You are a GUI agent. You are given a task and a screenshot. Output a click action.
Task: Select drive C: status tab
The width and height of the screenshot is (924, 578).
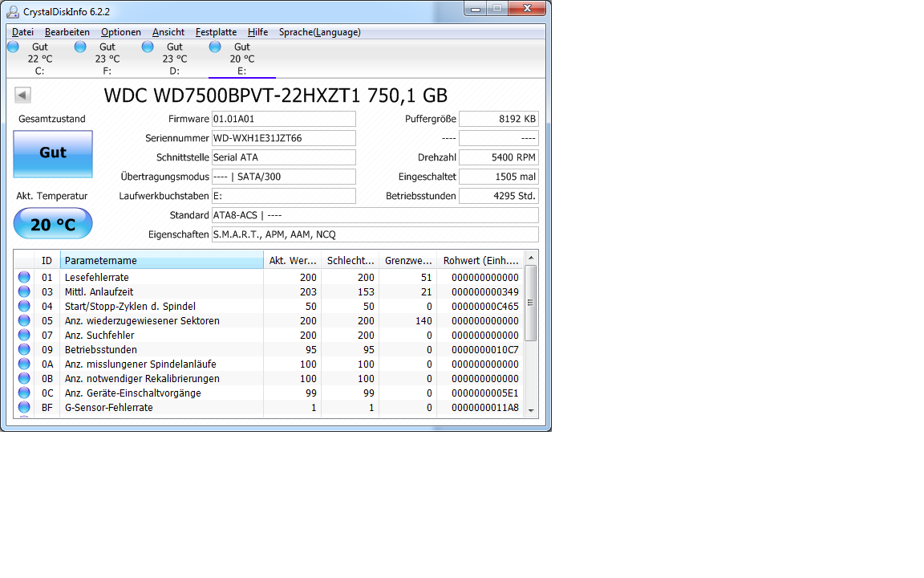tap(39, 59)
